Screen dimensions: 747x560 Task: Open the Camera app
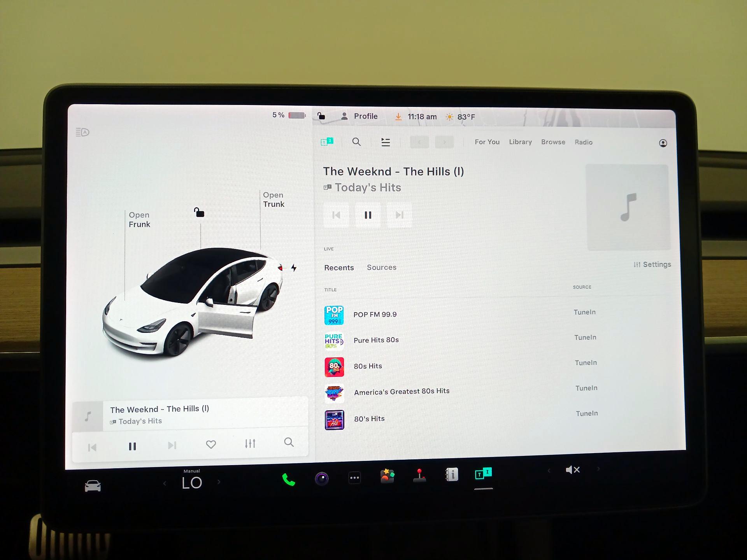click(x=322, y=478)
